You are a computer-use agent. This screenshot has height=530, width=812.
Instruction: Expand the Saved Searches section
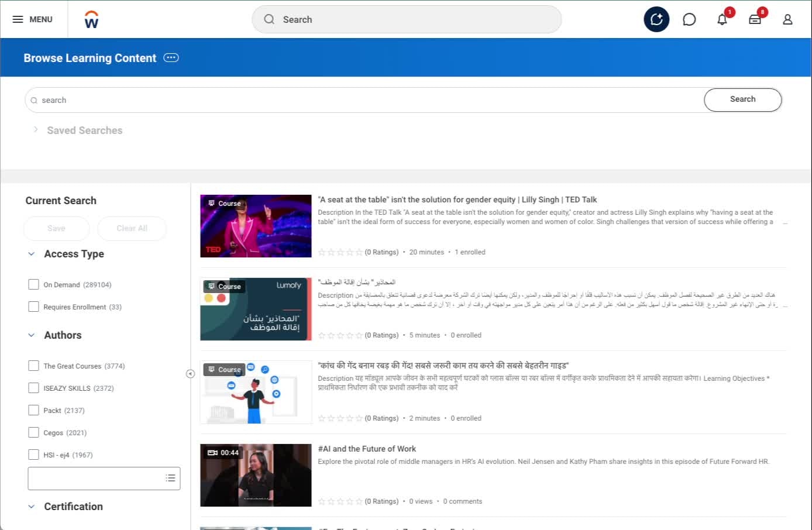tap(36, 130)
